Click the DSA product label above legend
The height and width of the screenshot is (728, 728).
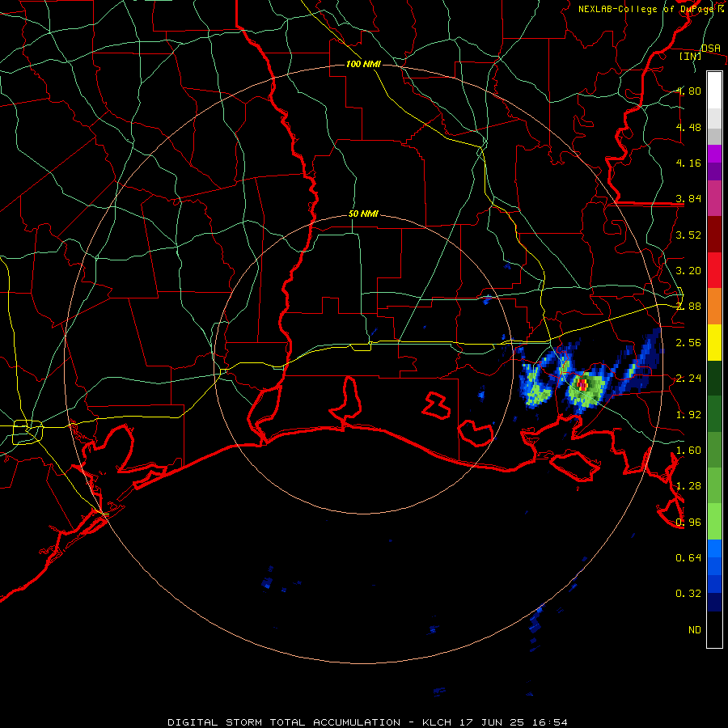pos(710,48)
